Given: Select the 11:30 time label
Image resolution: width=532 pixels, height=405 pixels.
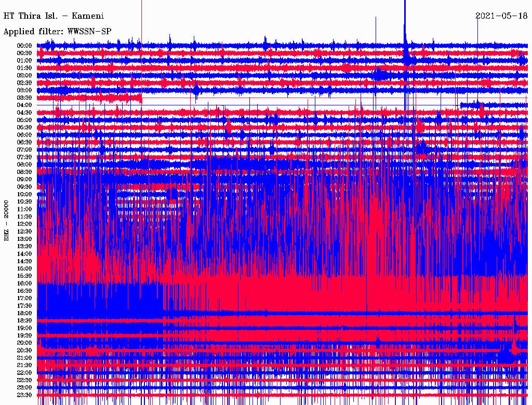Looking at the screenshot, I should pos(24,217).
